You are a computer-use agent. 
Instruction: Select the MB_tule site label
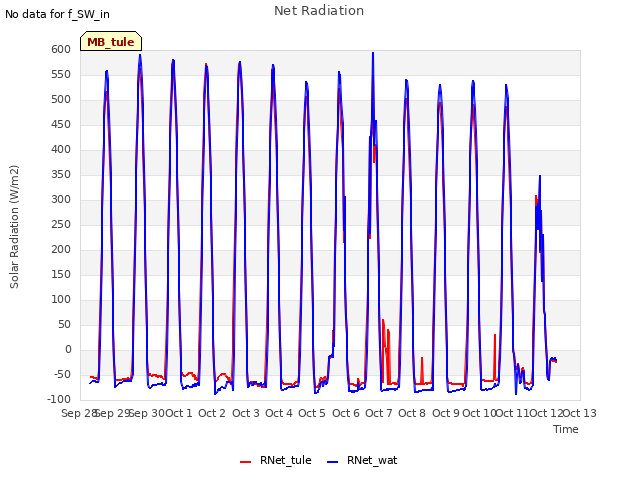(x=111, y=42)
